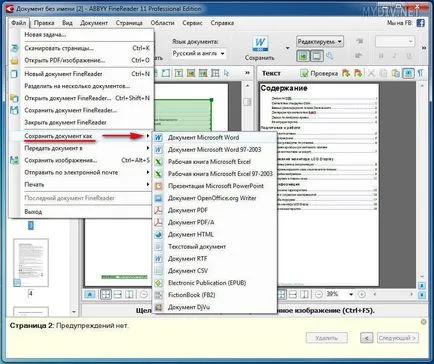This screenshot has height=364, width=434.
Task: Click the Сохранить Word button
Action: [x=260, y=49]
